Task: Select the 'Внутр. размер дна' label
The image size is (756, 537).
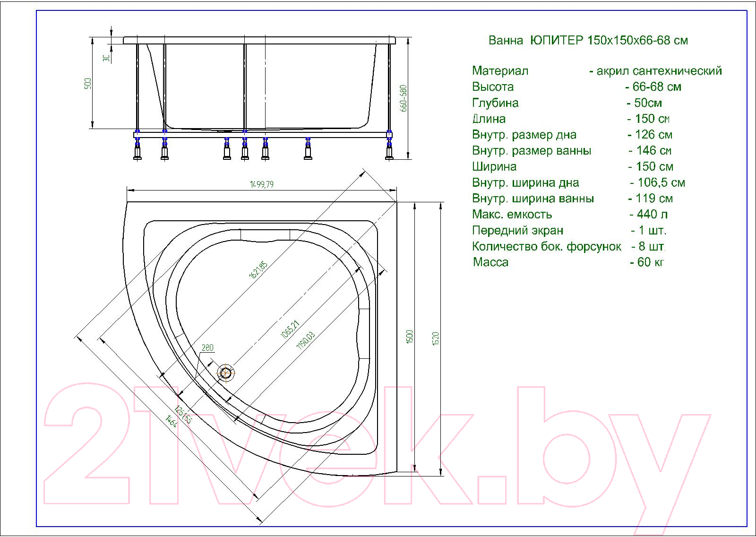Action: pyautogui.click(x=524, y=135)
